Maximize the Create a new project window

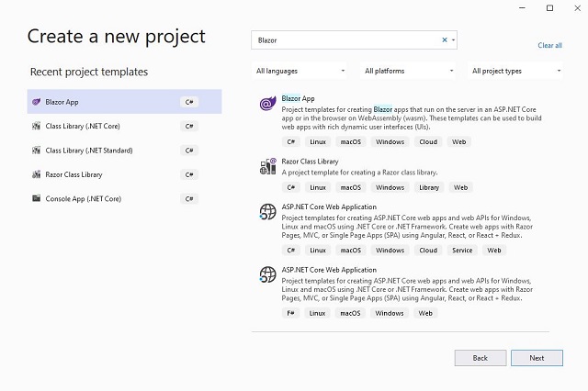click(x=549, y=8)
